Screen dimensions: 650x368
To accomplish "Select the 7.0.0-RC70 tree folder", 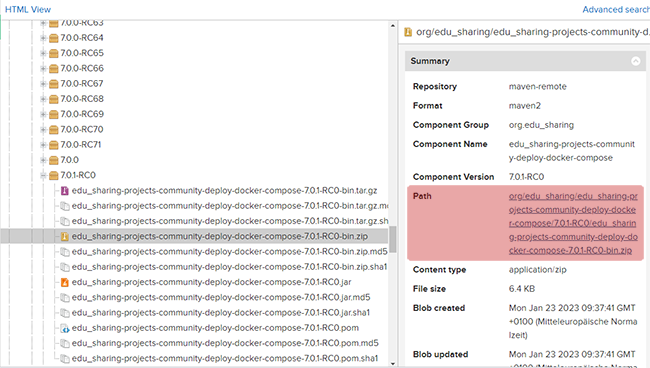I will pos(82,130).
